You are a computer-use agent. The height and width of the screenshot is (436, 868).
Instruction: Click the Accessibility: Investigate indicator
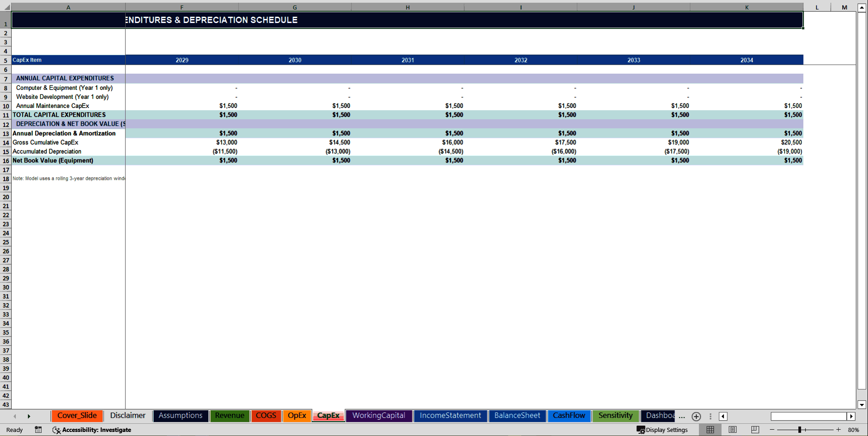point(92,430)
